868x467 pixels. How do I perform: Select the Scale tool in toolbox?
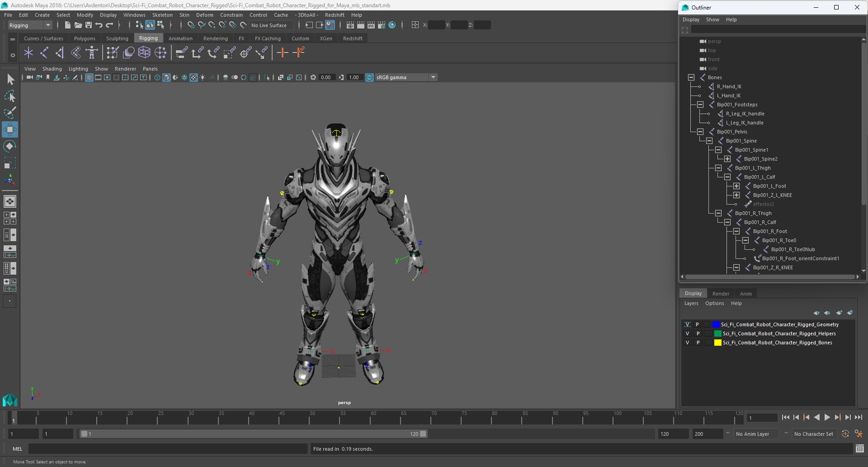[10, 162]
